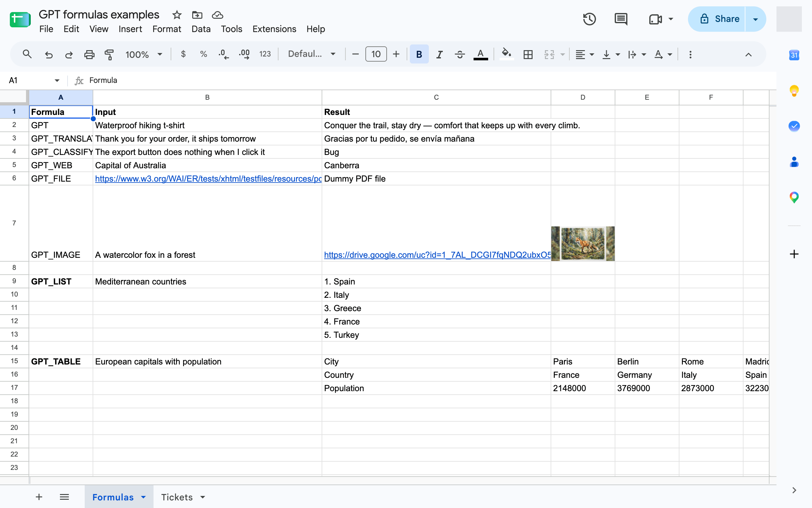Select the paint format roller icon

coord(109,54)
